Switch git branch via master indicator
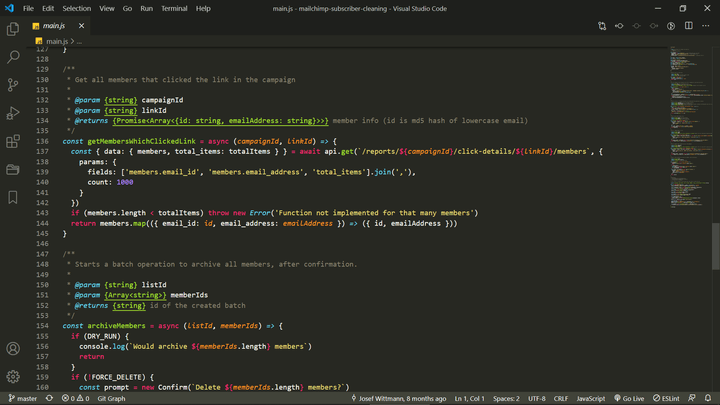Screen dimensions: 720x405 [x=22, y=399]
